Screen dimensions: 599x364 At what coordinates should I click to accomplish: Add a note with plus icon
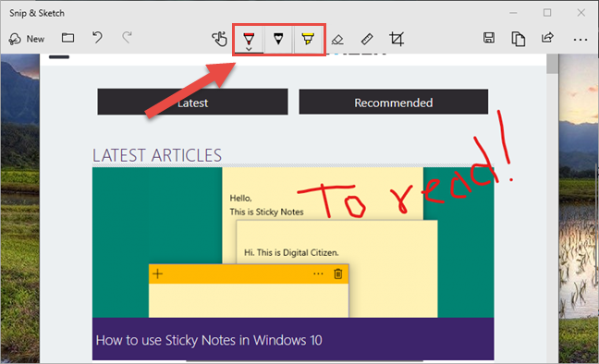coord(158,273)
